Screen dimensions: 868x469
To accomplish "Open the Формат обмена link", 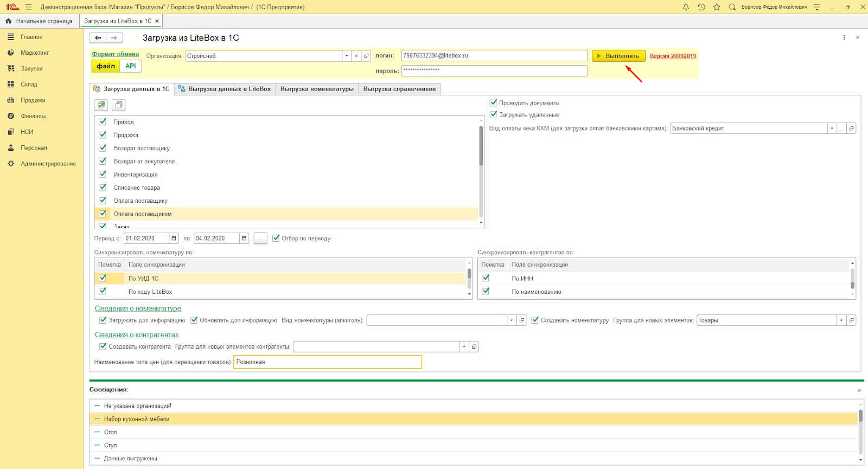I will [116, 54].
